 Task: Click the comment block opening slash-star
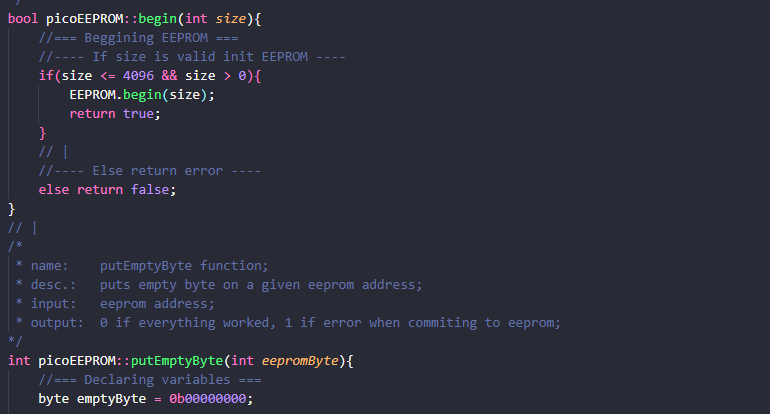point(15,246)
